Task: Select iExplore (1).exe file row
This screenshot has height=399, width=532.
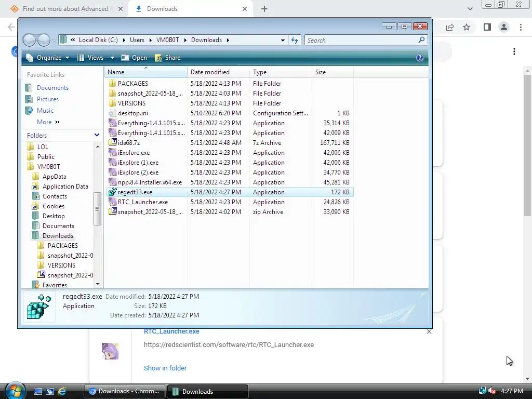Action: (x=230, y=163)
